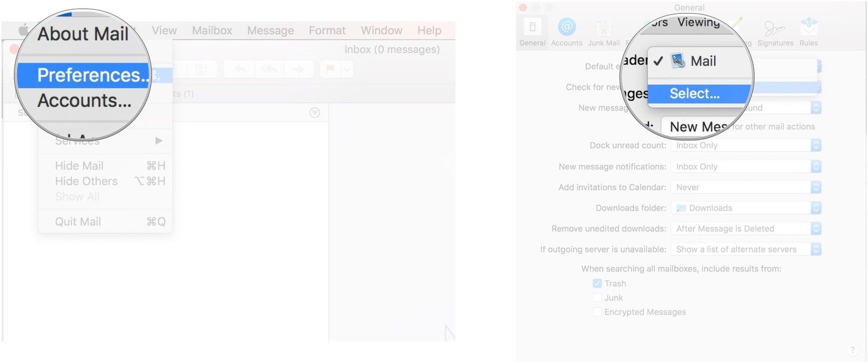Viewport: 868px width, 363px height.
Task: Choose Select… in default reader popup
Action: 694,94
